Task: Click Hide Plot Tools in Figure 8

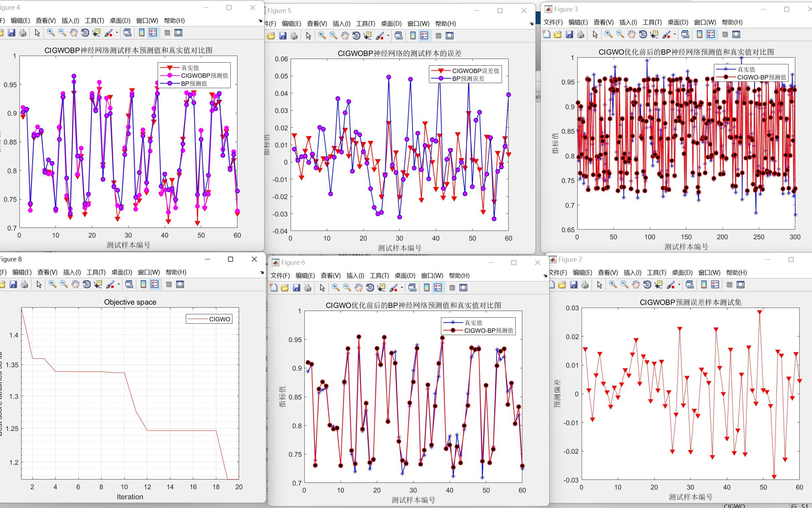Action: coord(169,284)
